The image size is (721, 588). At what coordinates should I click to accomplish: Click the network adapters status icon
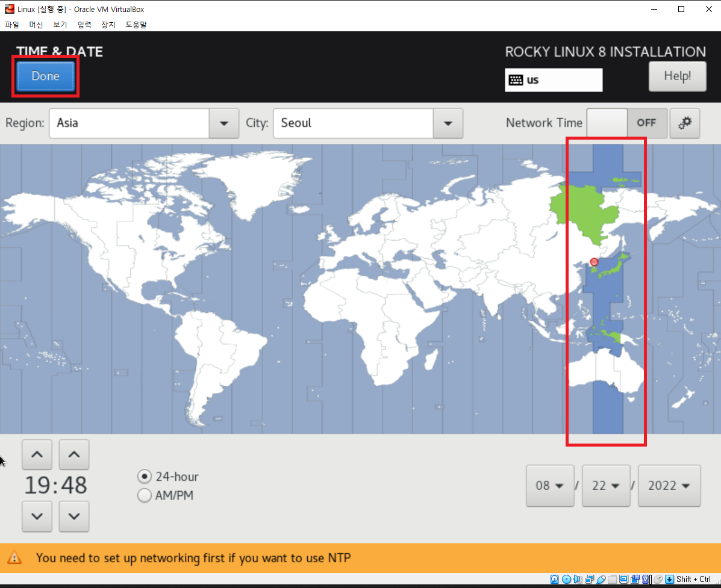coord(590,579)
